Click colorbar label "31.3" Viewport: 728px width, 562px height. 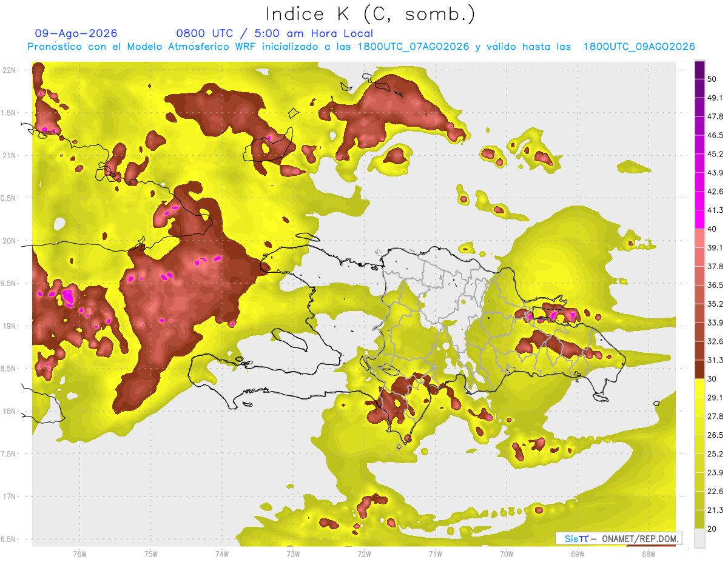[715, 360]
